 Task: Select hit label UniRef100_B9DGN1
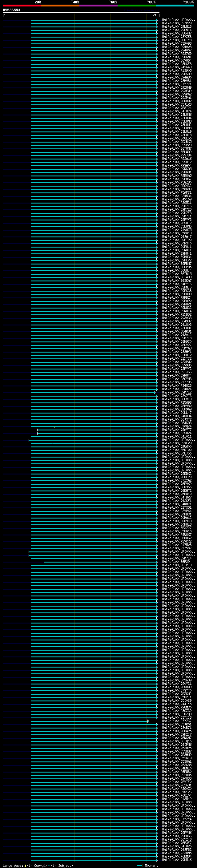[x=177, y=57]
